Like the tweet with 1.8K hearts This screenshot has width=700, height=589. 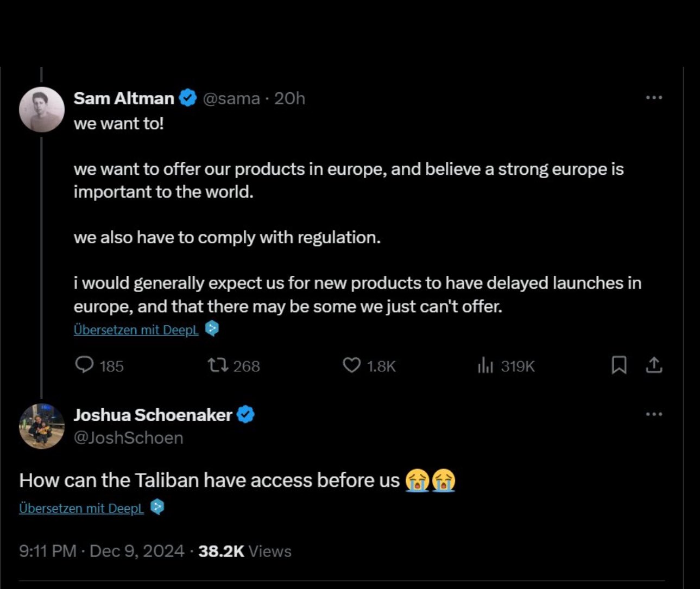tap(352, 365)
